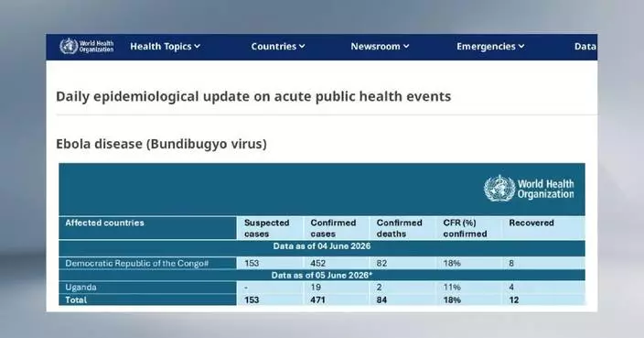The height and width of the screenshot is (338, 644).
Task: Click Uganda confirmed deaths value 2
Action: pos(379,287)
